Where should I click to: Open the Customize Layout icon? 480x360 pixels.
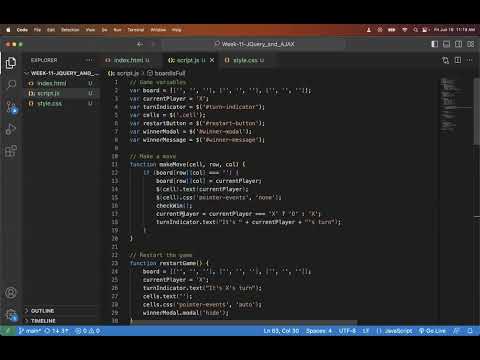470,44
